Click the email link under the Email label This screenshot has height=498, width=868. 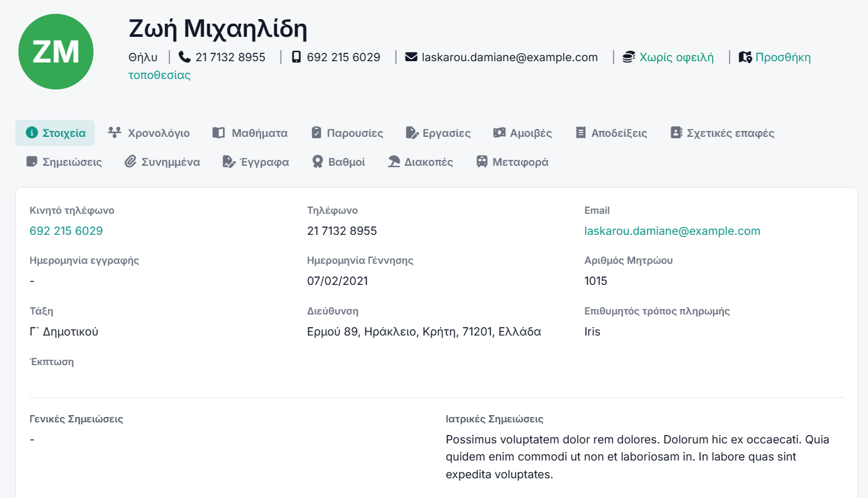click(673, 231)
